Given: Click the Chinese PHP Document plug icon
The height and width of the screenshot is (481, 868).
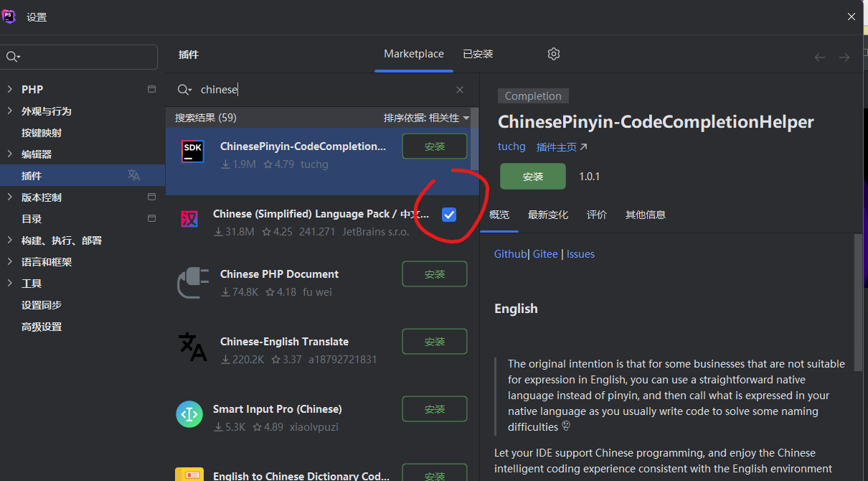Looking at the screenshot, I should point(192,283).
